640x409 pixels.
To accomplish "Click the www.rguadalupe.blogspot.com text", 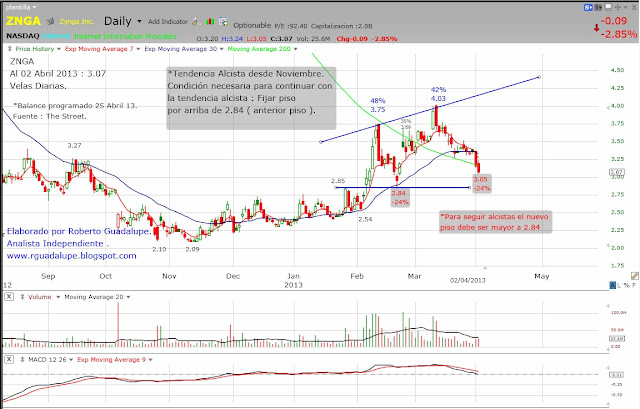I will pyautogui.click(x=71, y=256).
